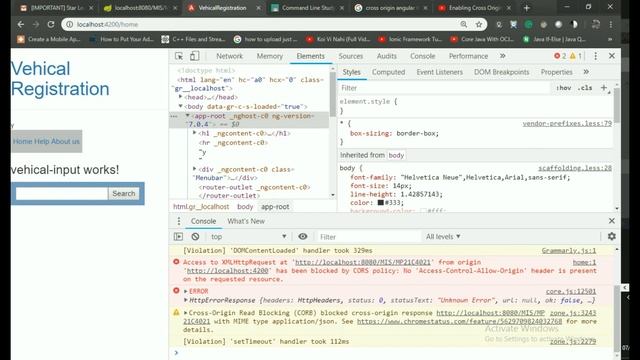
Task: Bookmark this page star icon
Action: pos(478,24)
